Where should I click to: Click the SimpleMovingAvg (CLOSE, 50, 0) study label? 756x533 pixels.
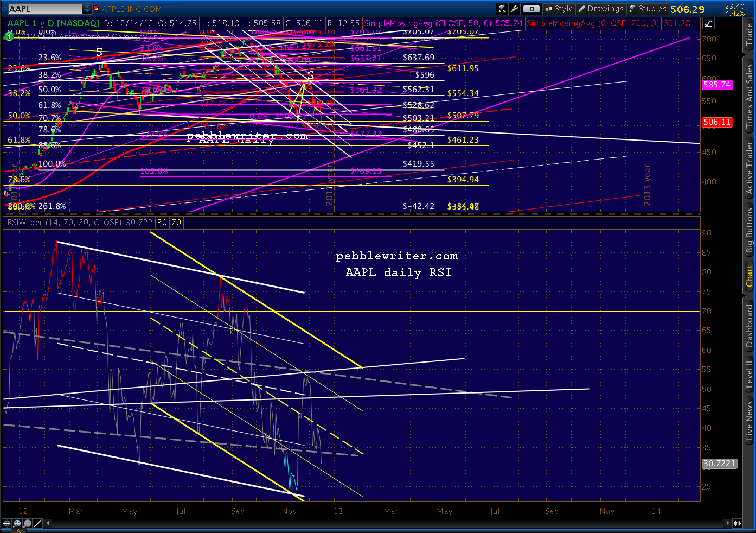click(428, 23)
